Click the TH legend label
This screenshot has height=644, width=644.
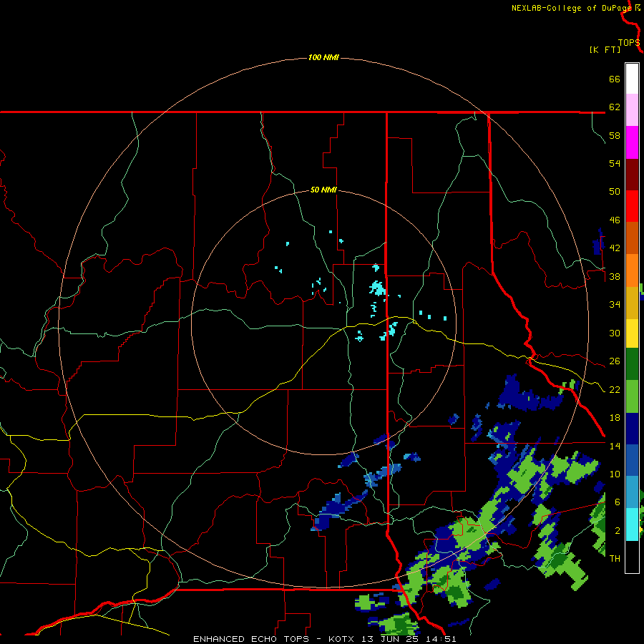(x=615, y=558)
